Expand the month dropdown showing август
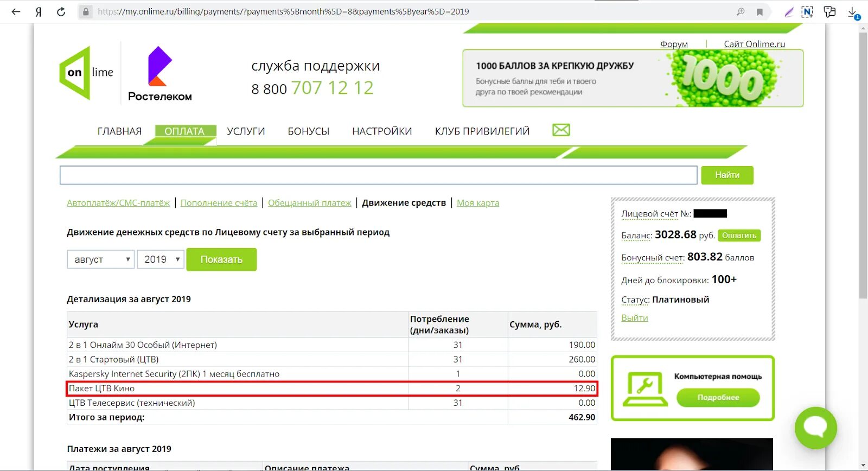 (x=100, y=259)
